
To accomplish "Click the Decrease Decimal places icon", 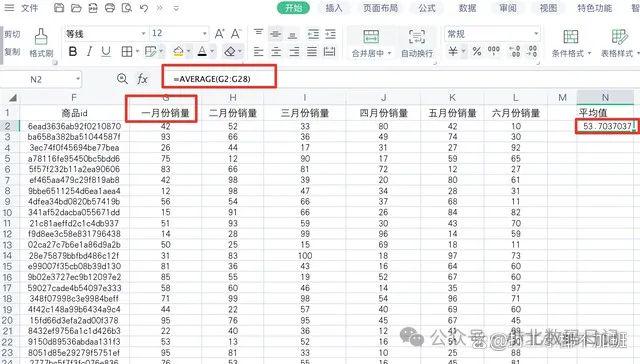I will pyautogui.click(x=532, y=51).
